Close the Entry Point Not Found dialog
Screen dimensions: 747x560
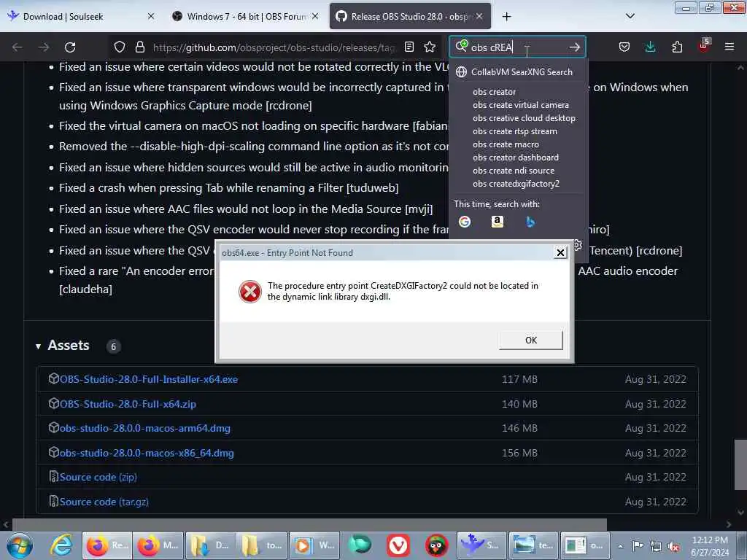(561, 252)
